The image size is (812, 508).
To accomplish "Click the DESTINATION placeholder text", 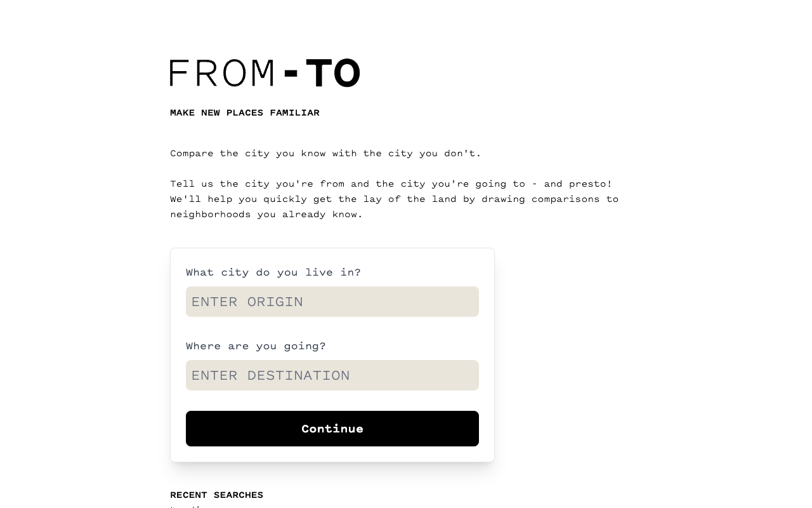I will [x=299, y=375].
